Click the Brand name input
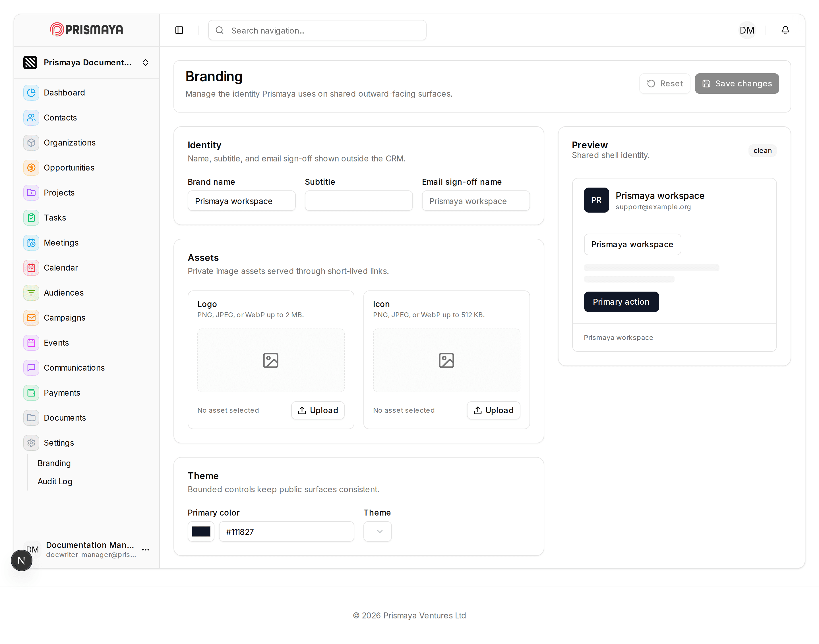 [242, 201]
